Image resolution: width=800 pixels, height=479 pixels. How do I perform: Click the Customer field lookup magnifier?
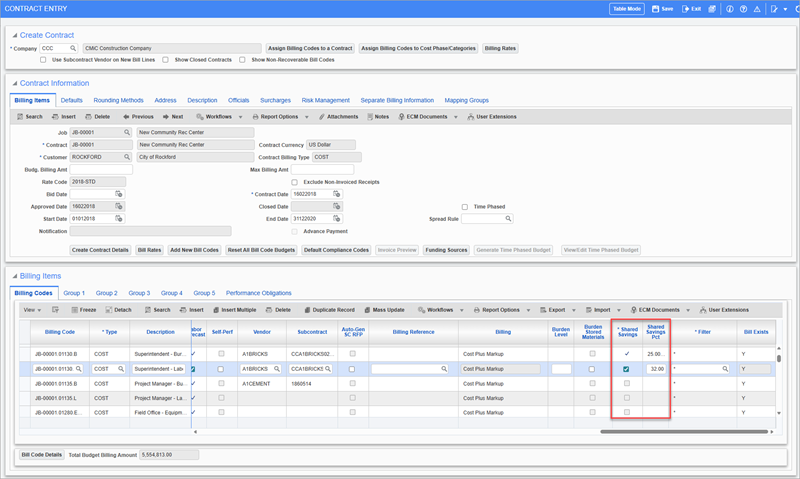[x=127, y=157]
